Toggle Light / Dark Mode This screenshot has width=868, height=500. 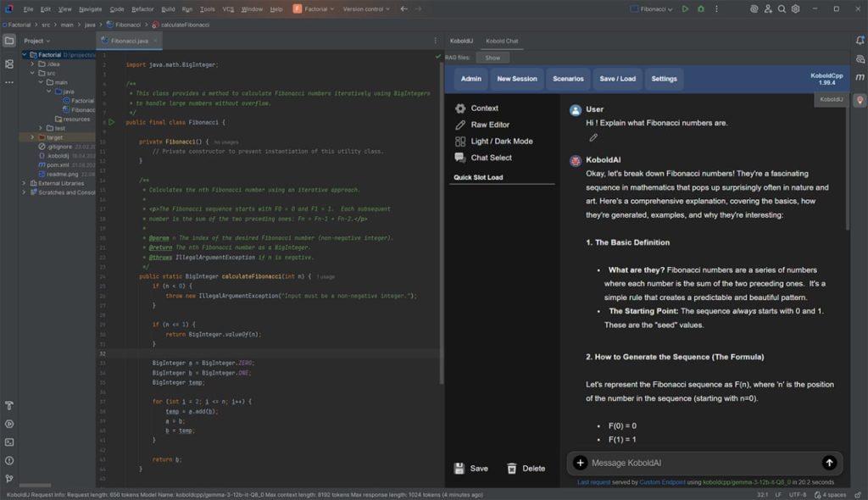tap(501, 142)
